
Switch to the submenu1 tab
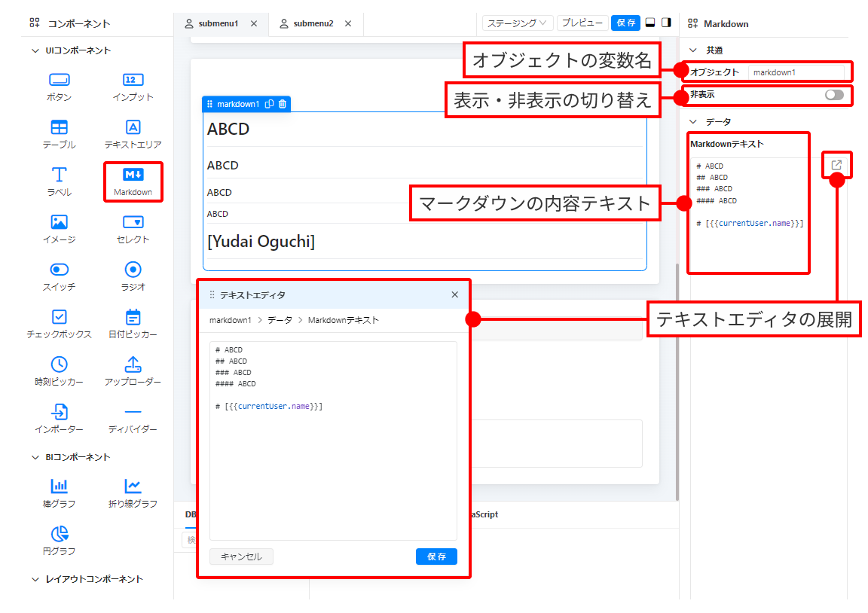click(218, 23)
